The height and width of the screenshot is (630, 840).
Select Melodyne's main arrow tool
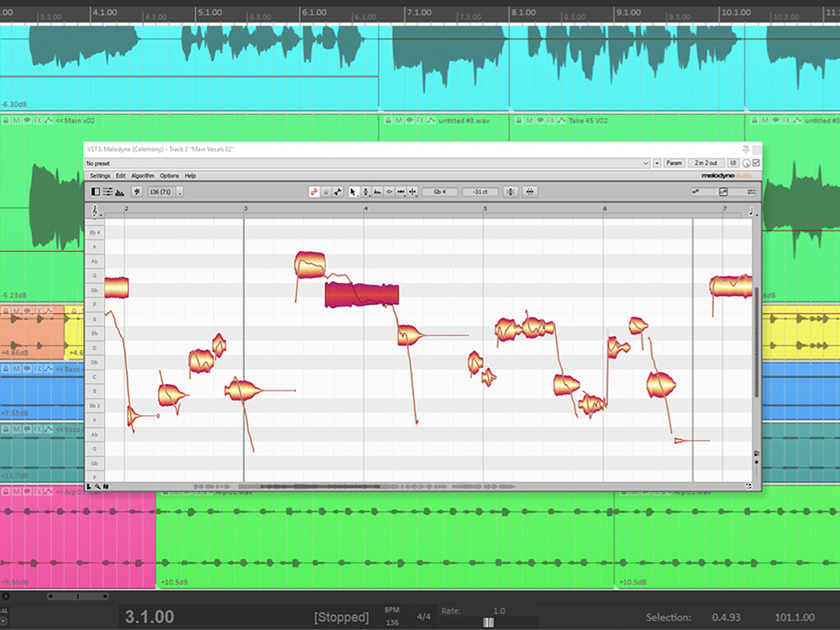click(354, 192)
